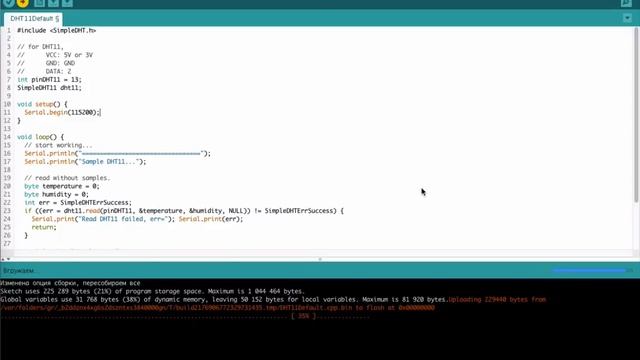Screen dimensions: 640x360
Task: Click the Verify (checkmark) toolbar button
Action: [8, 3]
